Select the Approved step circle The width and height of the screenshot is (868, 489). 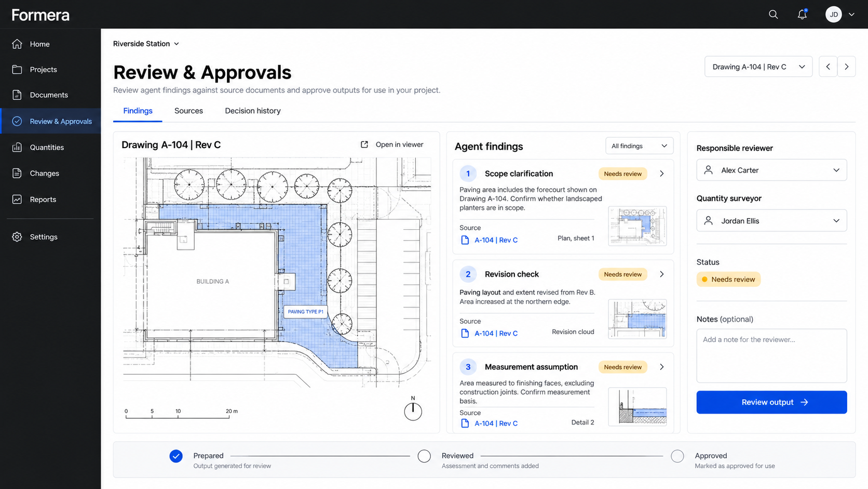[x=677, y=456]
